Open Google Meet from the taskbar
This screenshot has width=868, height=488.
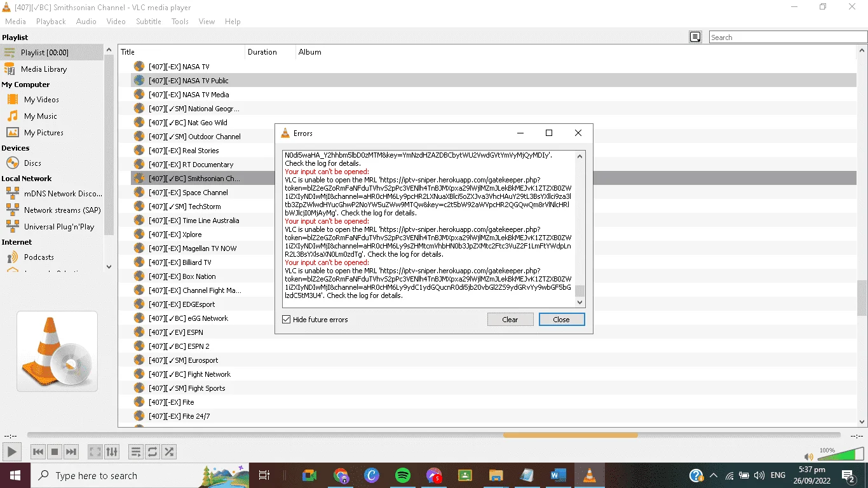pos(309,475)
